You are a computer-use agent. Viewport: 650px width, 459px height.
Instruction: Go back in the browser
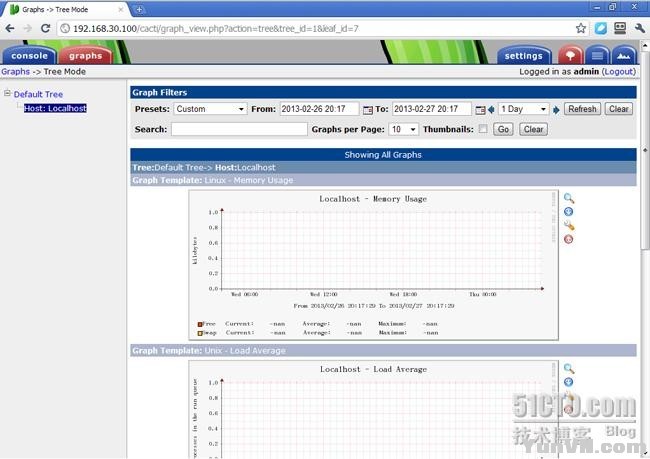(x=10, y=28)
